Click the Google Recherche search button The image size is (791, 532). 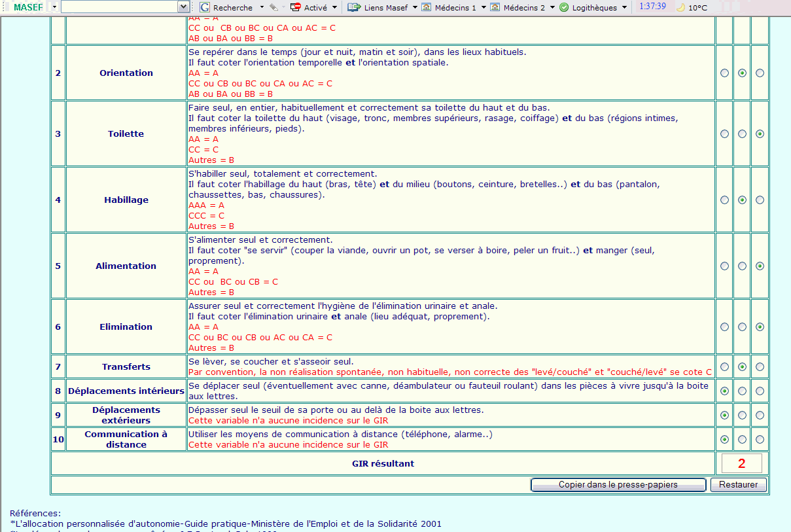coord(226,7)
